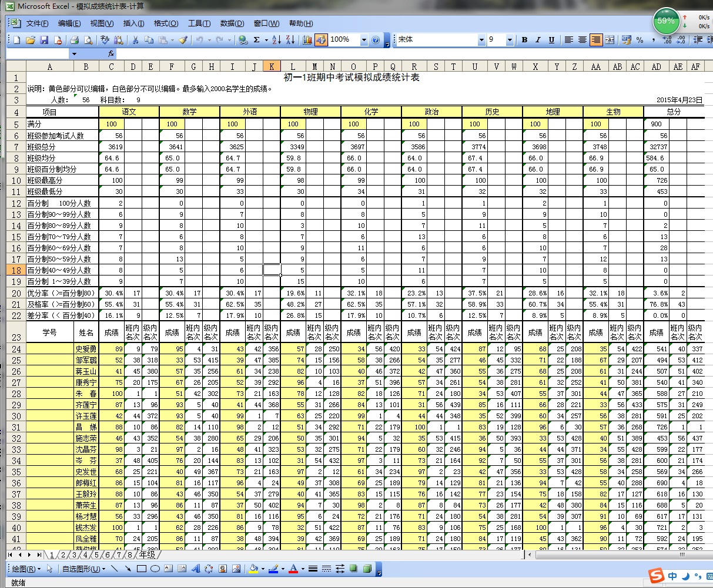
Task: Expand the Font Color dropdown arrow
Action: pyautogui.click(x=302, y=569)
